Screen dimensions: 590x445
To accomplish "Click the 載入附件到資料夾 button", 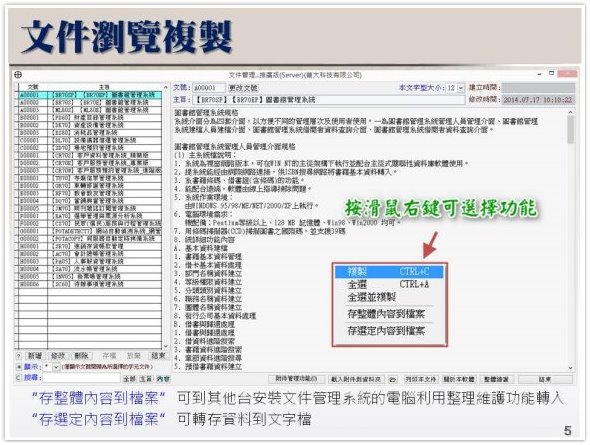I will pyautogui.click(x=356, y=379).
